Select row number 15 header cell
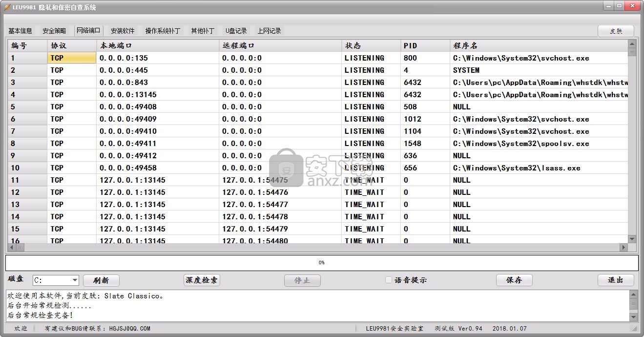Viewport: 644px width, 337px height. pyautogui.click(x=27, y=229)
